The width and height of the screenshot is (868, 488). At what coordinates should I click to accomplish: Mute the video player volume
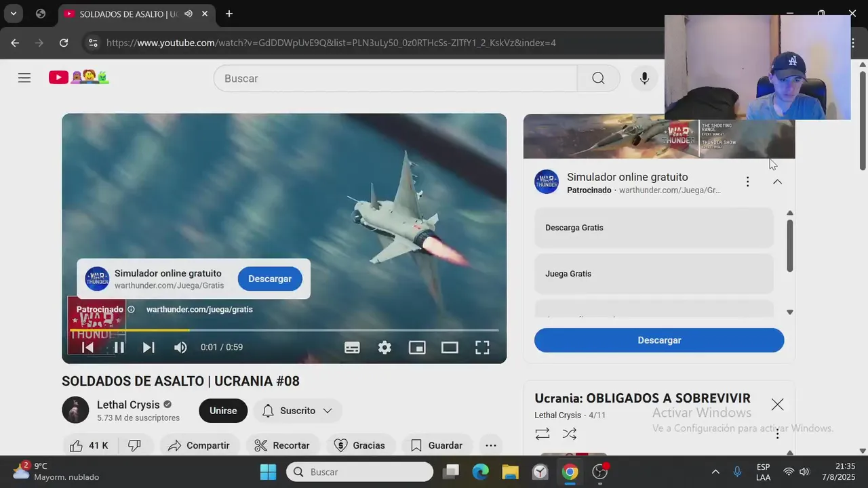point(180,348)
